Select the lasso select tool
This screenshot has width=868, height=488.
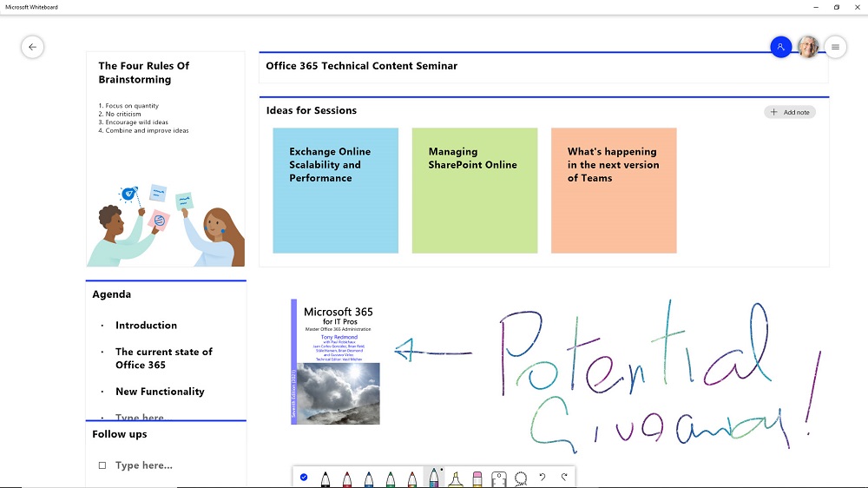[x=521, y=478]
